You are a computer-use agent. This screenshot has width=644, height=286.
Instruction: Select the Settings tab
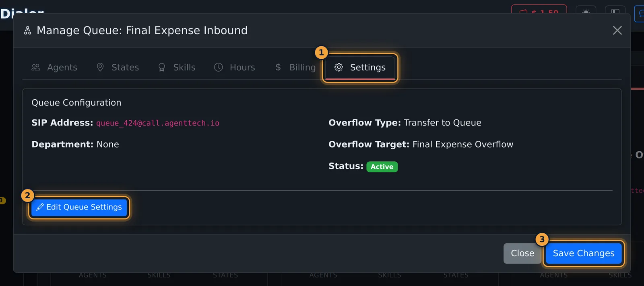[x=360, y=67]
